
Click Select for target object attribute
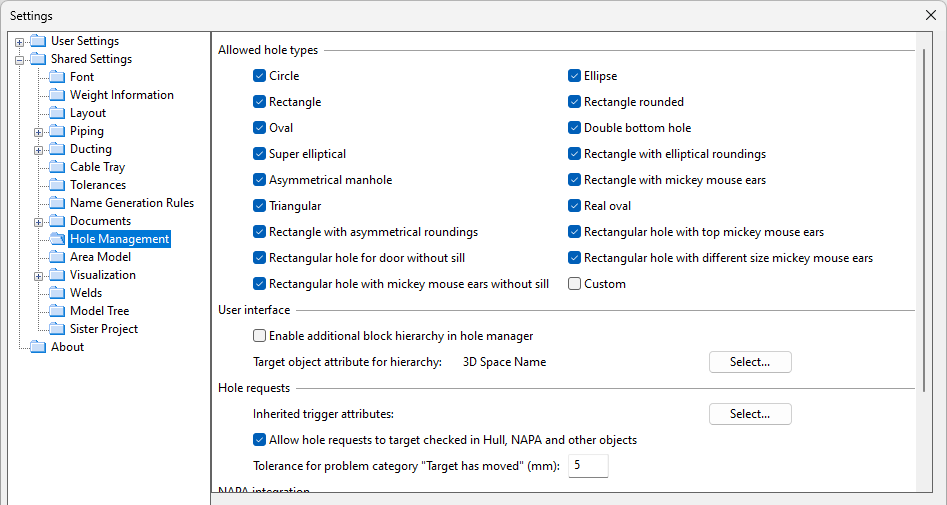[x=750, y=362]
